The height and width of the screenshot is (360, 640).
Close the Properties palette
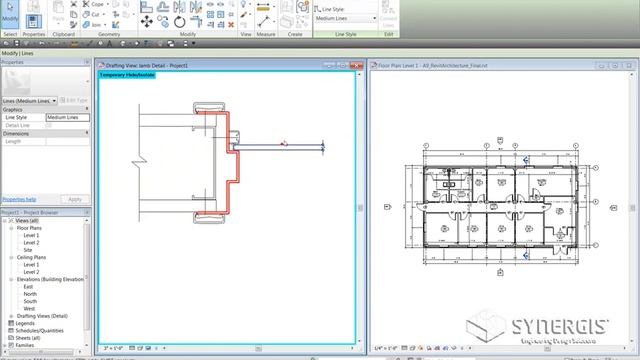pos(87,62)
